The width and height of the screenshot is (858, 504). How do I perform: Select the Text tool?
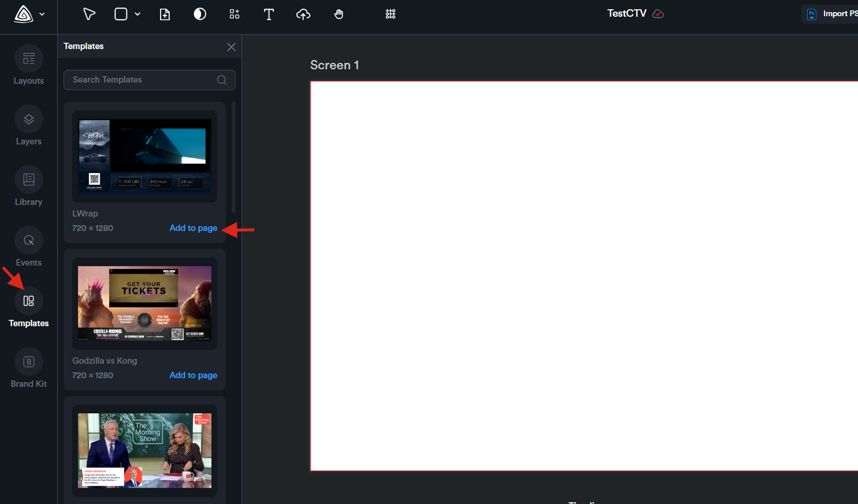tap(269, 14)
